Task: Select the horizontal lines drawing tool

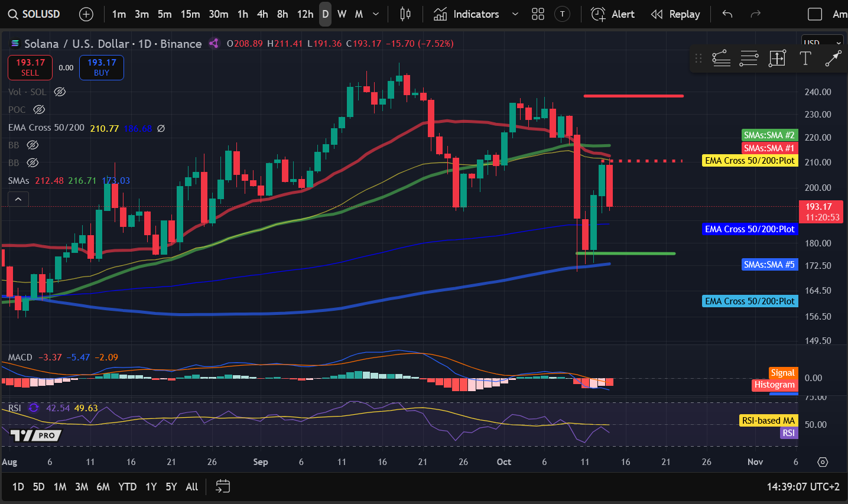Action: coord(749,58)
